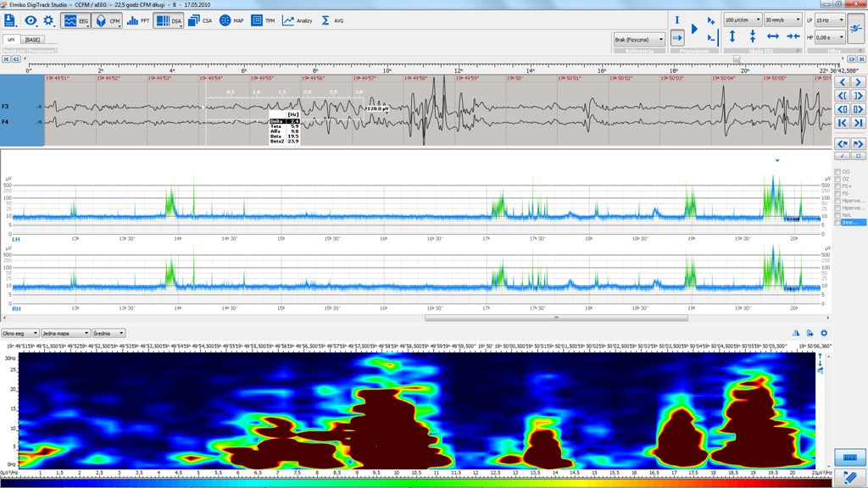
Task: Jump to recording start in timeline bar
Action: tap(6, 59)
